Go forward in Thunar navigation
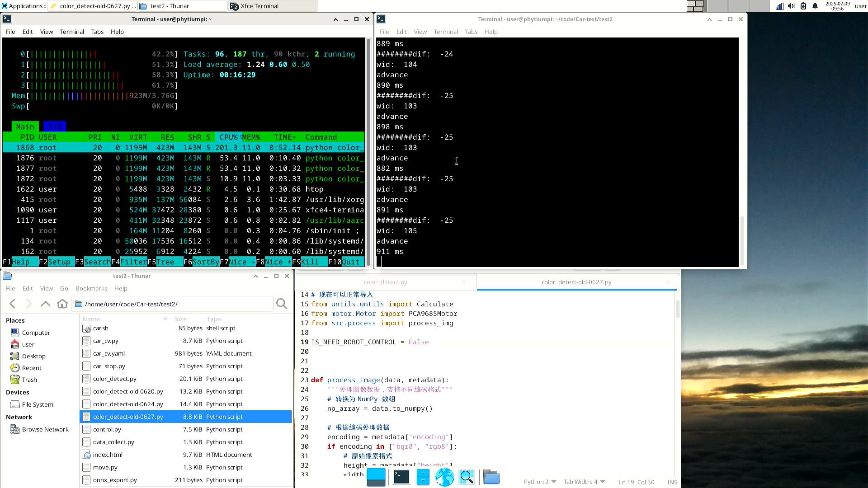Viewport: 868px width, 488px height. pos(28,304)
